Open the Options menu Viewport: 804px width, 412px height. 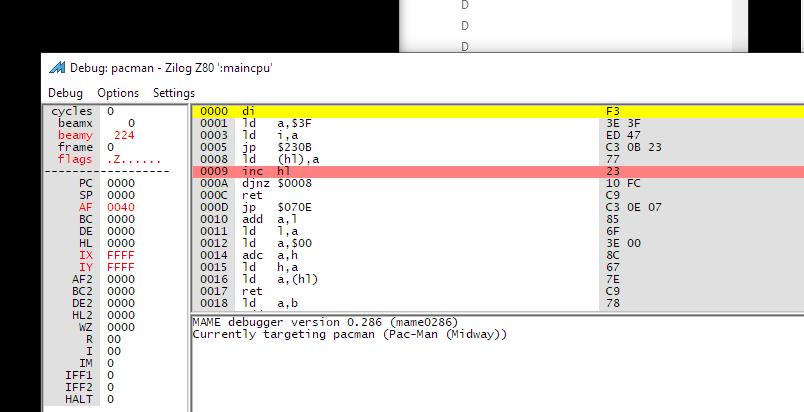pyautogui.click(x=118, y=93)
